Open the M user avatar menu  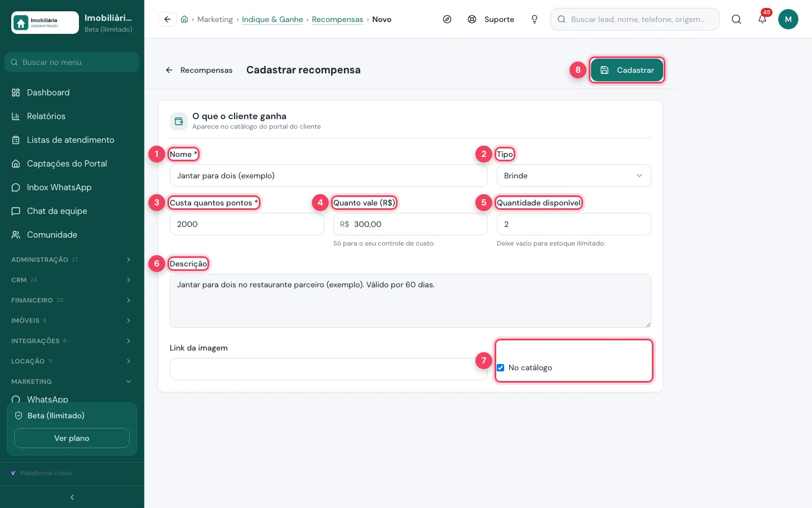pyautogui.click(x=788, y=19)
